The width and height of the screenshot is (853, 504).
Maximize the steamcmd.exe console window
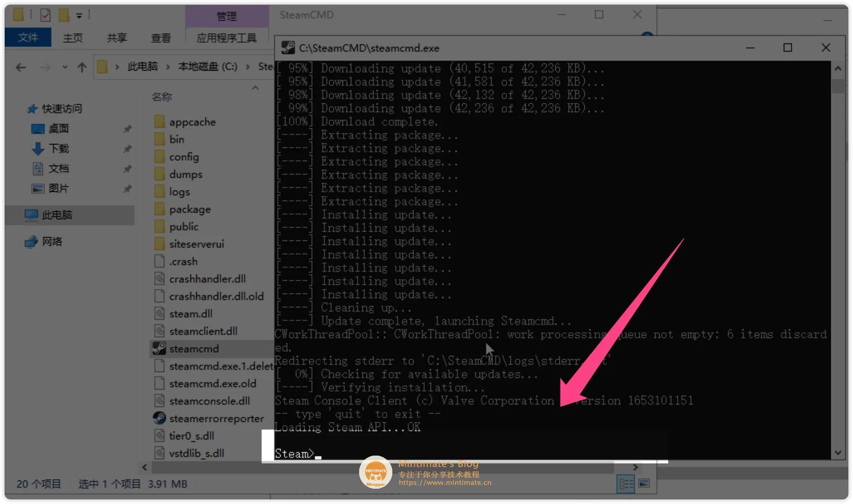coord(788,48)
